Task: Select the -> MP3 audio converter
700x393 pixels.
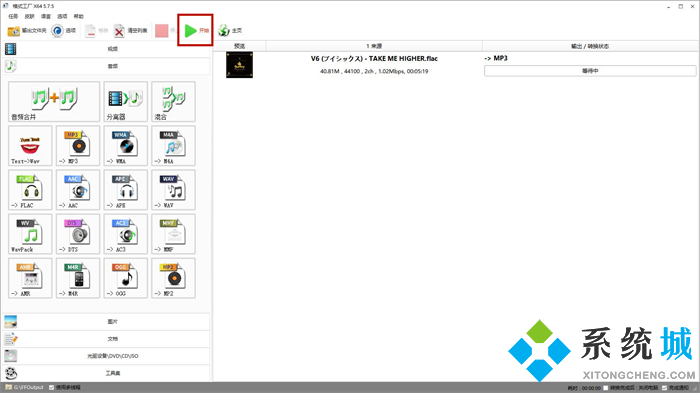Action: click(78, 146)
